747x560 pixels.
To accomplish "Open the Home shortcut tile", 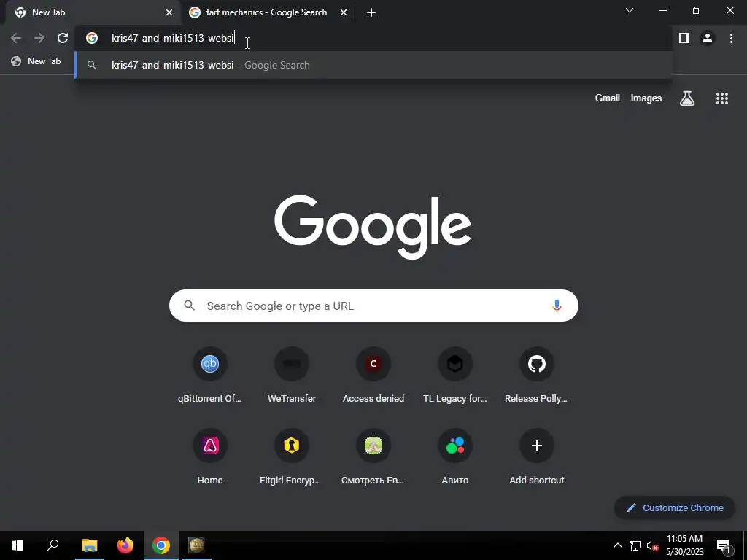I will (209, 457).
